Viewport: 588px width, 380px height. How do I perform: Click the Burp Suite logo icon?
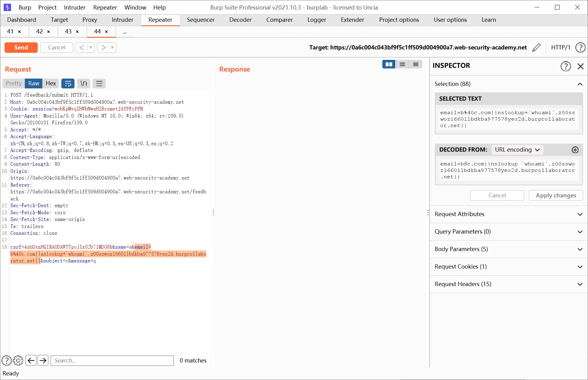coord(7,7)
